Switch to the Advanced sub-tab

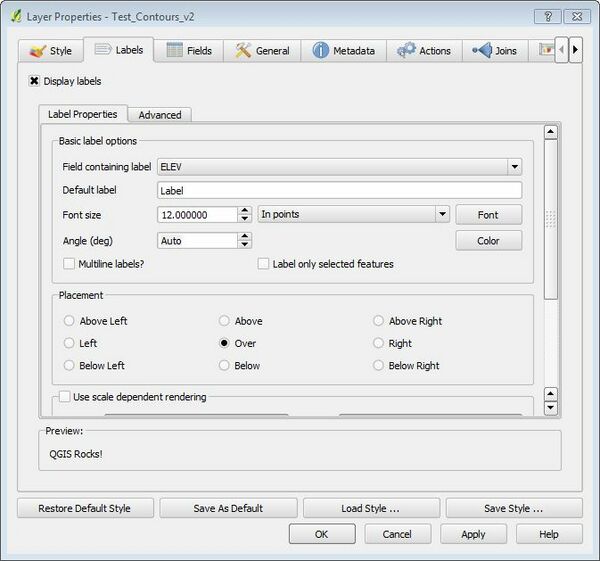(x=160, y=115)
